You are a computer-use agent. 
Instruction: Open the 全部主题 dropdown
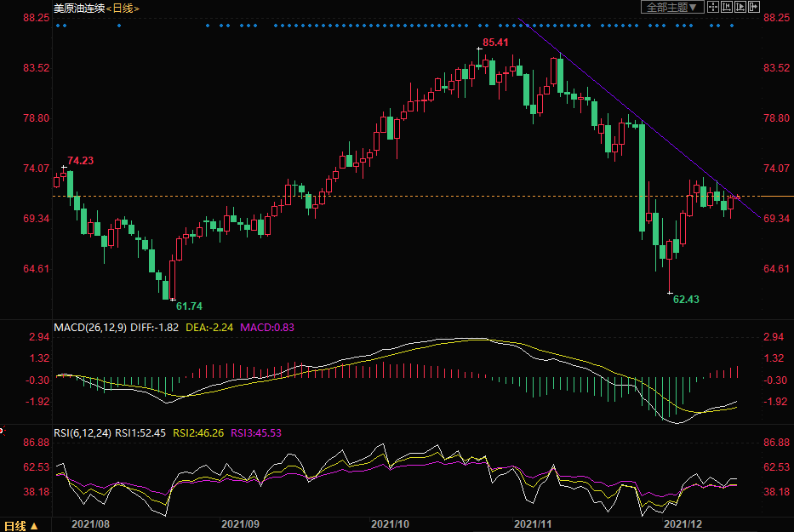(x=671, y=8)
